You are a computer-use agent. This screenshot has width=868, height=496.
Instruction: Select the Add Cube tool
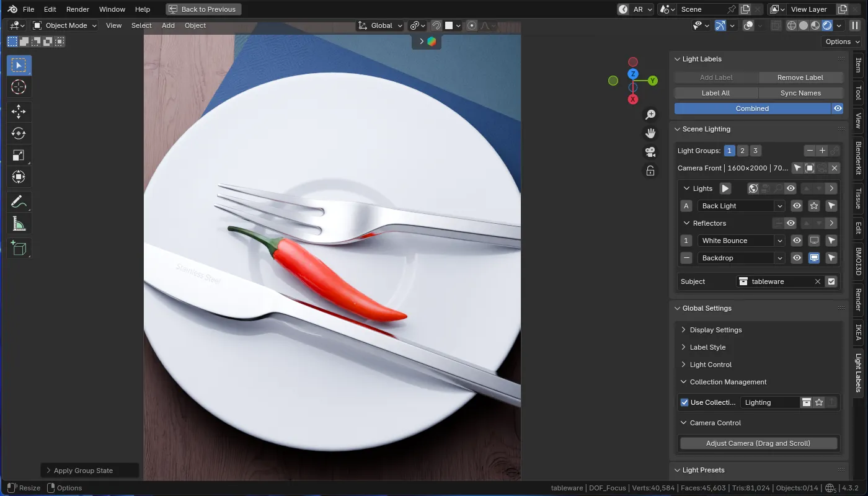19,248
